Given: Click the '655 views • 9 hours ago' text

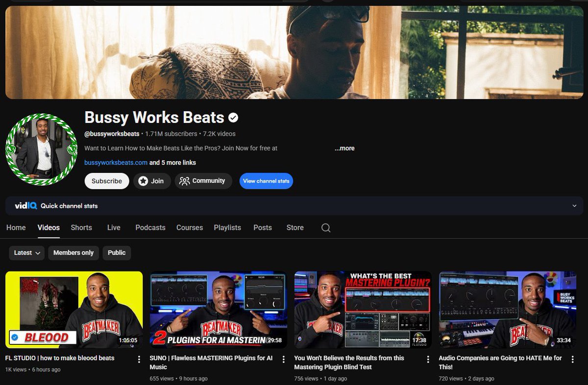Looking at the screenshot, I should tap(179, 379).
